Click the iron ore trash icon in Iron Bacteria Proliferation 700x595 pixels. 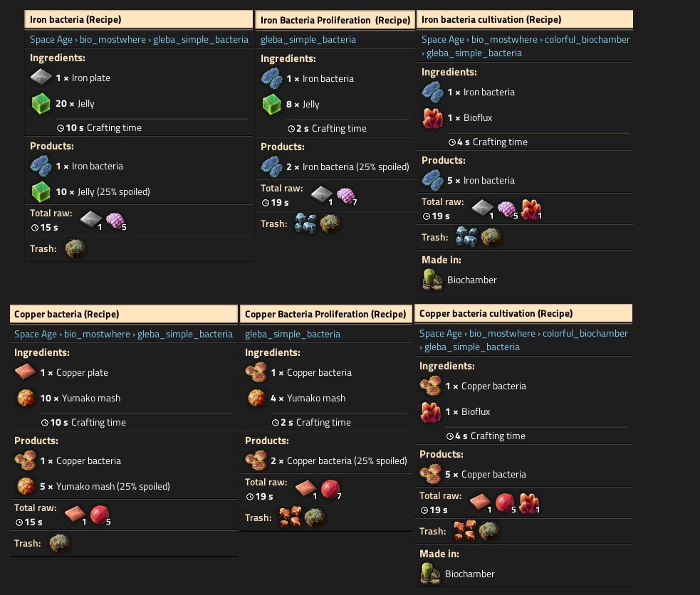click(305, 223)
